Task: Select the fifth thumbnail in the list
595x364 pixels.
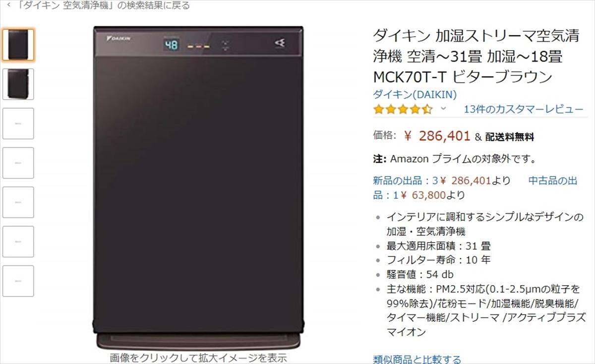Action: (18, 202)
